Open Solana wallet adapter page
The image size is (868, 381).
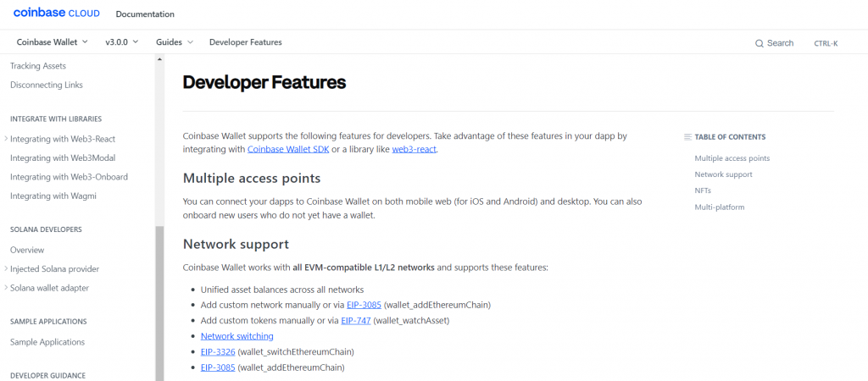pos(49,288)
